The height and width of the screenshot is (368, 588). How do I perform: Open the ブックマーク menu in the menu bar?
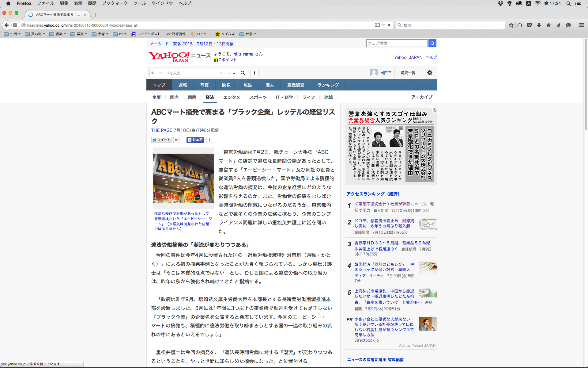[115, 3]
